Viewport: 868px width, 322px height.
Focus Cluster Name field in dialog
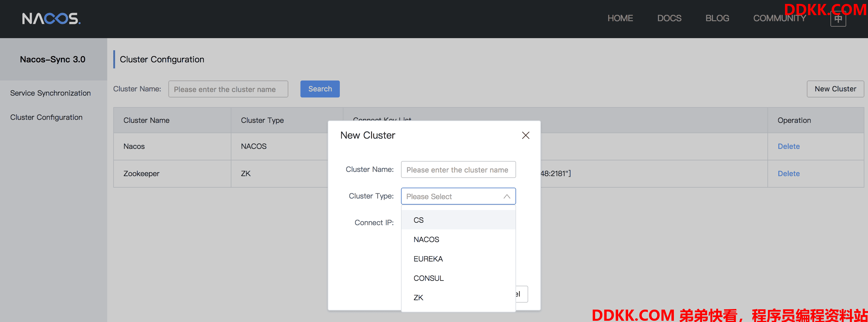tap(458, 169)
